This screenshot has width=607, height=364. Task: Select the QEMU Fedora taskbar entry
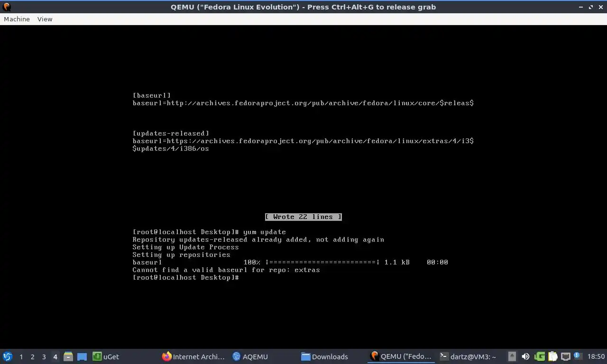click(402, 356)
